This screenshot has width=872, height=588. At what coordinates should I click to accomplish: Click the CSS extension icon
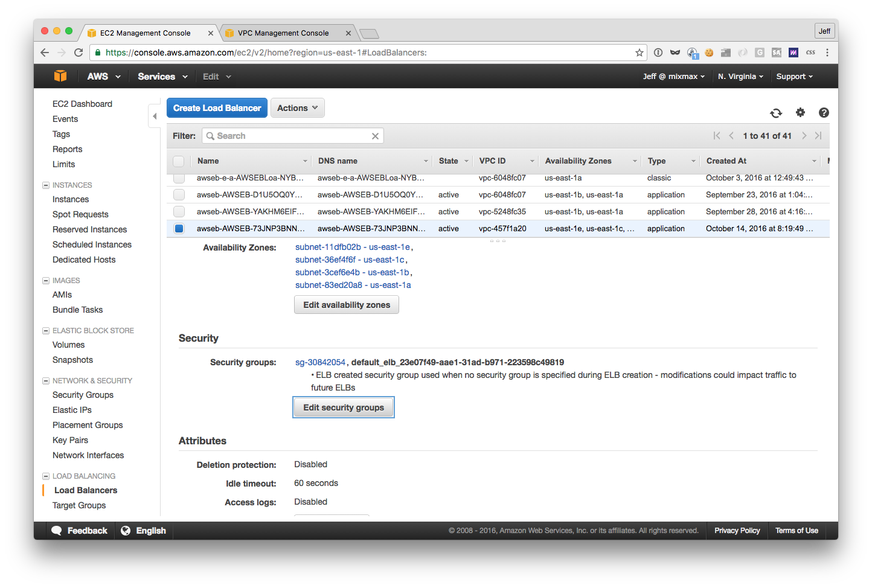pyautogui.click(x=810, y=53)
